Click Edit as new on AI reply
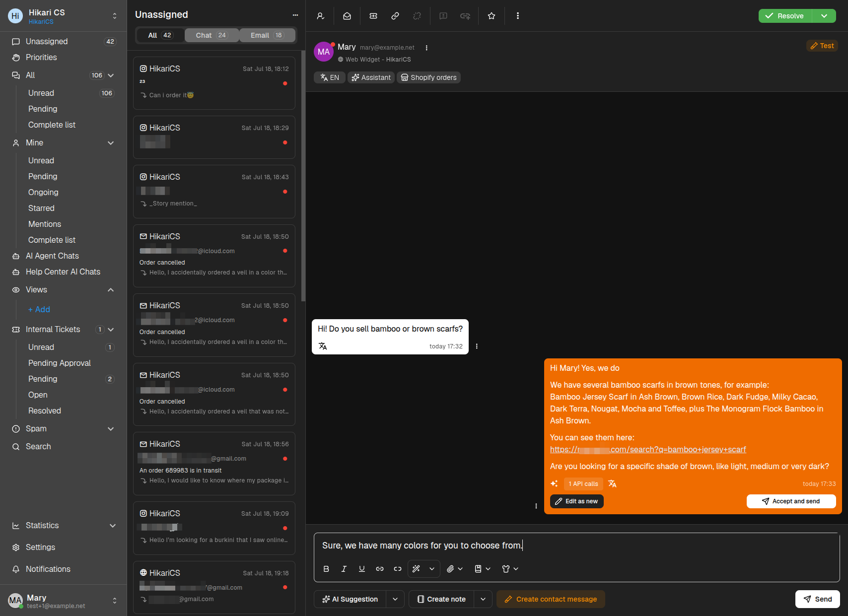Viewport: 848px width, 616px height. click(577, 501)
